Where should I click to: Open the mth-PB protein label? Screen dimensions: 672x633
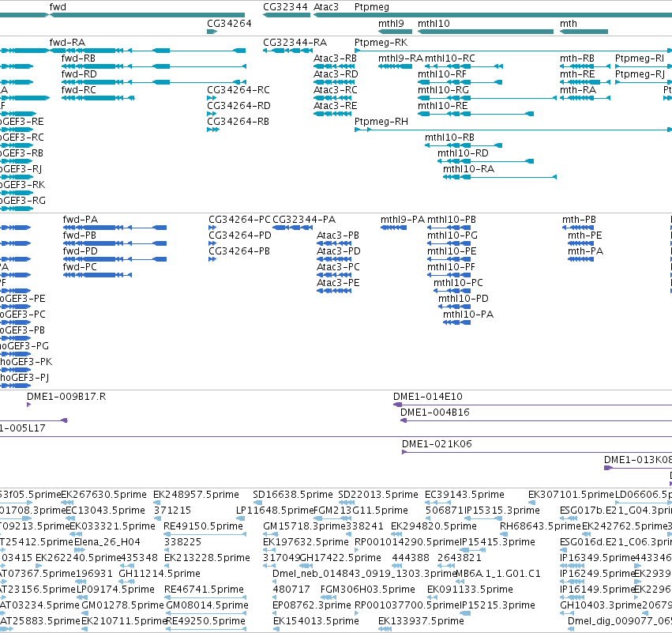(579, 220)
